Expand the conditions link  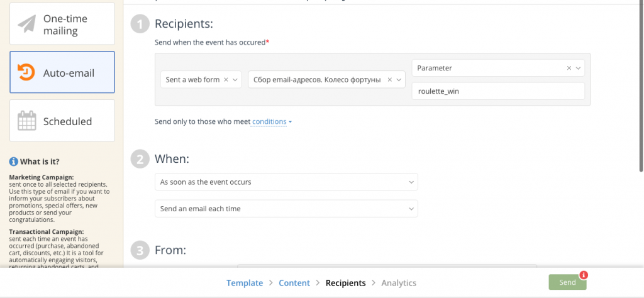272,121
